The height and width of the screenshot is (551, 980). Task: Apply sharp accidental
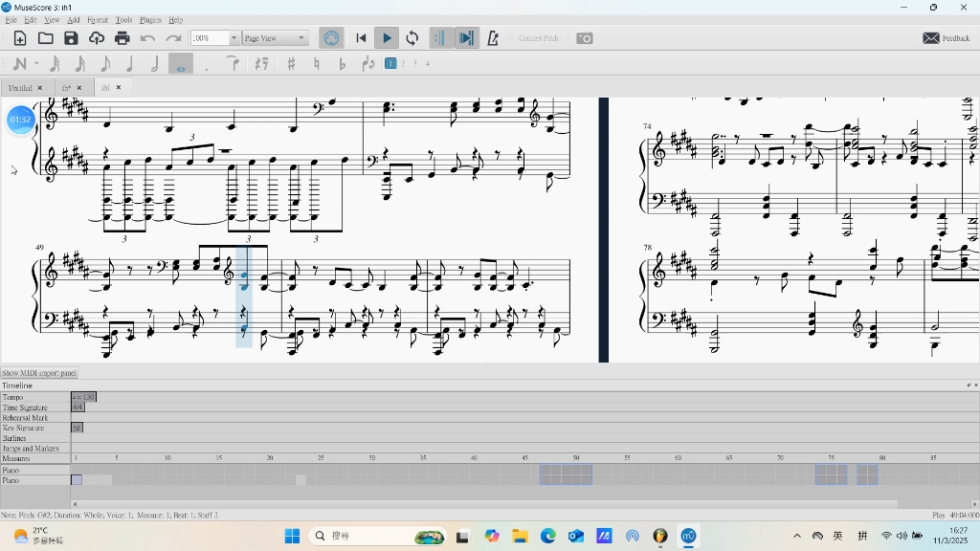[x=291, y=64]
